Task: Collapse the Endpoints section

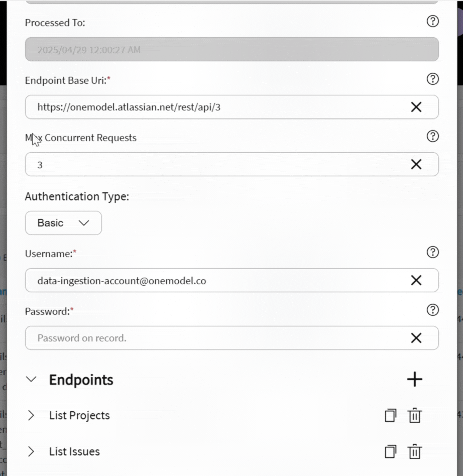Action: tap(31, 380)
